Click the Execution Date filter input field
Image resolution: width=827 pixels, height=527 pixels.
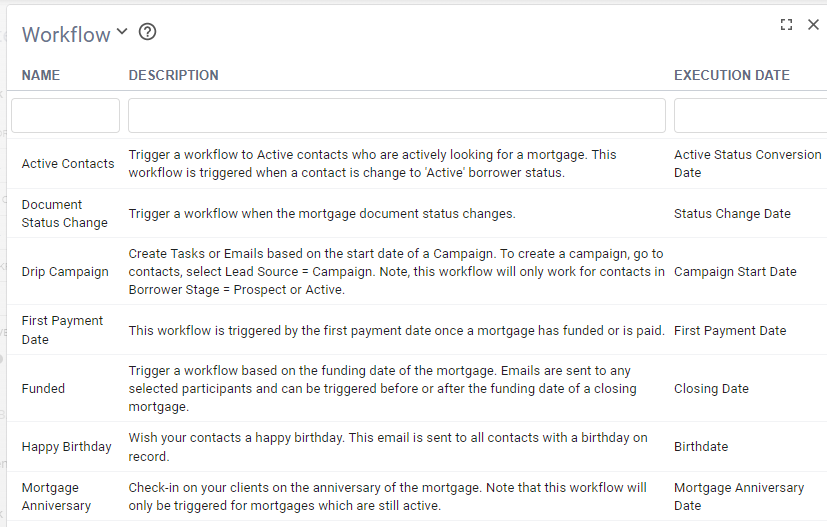[x=750, y=115]
